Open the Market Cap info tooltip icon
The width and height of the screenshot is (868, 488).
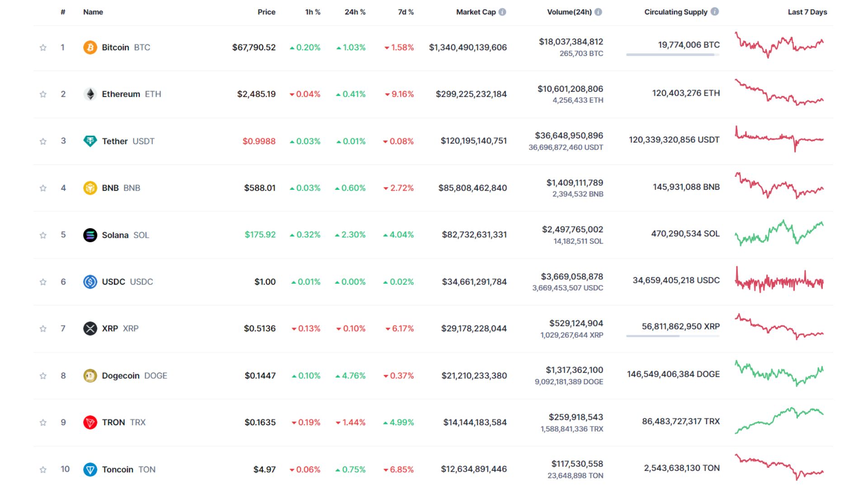[x=502, y=12]
